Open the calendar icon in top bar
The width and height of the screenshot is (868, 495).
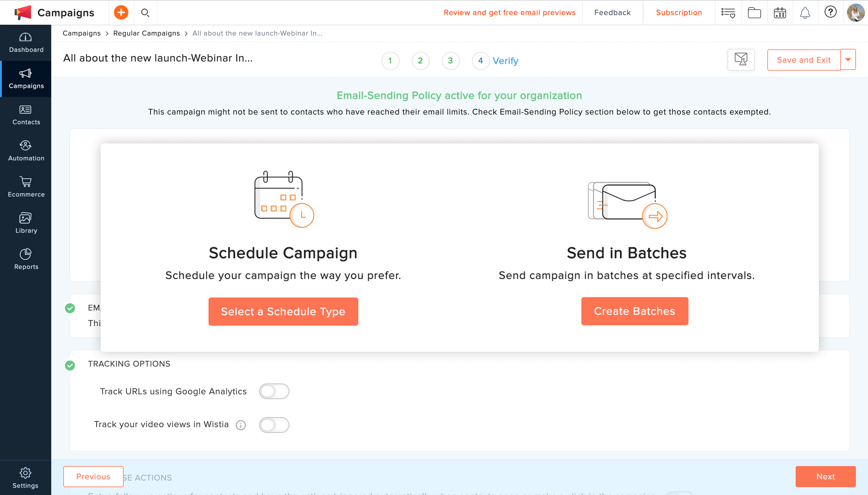pyautogui.click(x=780, y=13)
